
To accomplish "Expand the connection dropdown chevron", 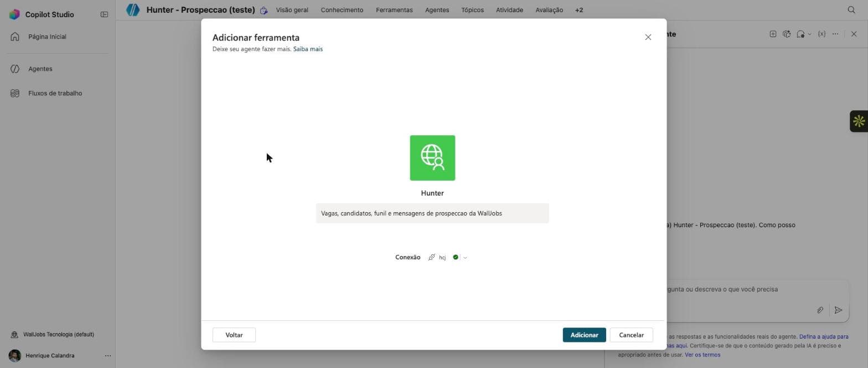I will (465, 258).
